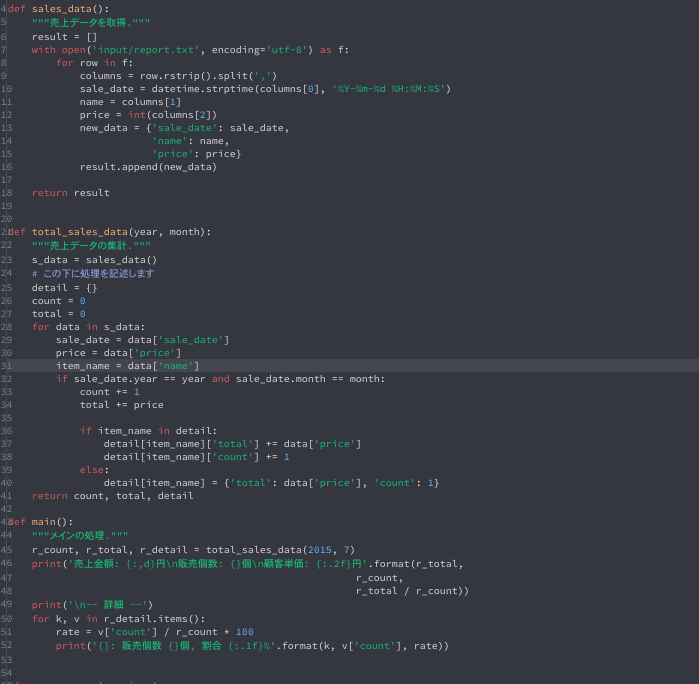This screenshot has height=684, width=699.
Task: Click the highlighted item_name = data['name'] line
Action: click(127, 366)
